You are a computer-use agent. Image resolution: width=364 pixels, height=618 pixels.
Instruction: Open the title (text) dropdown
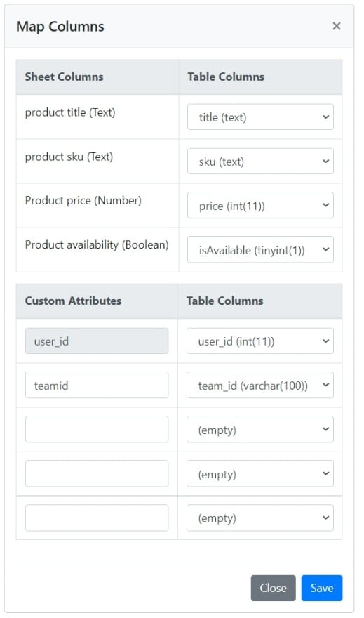[260, 117]
